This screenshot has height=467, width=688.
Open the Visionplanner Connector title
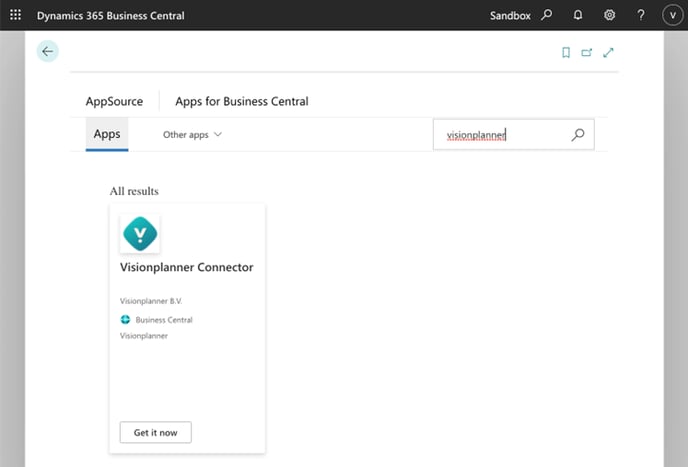coord(186,267)
